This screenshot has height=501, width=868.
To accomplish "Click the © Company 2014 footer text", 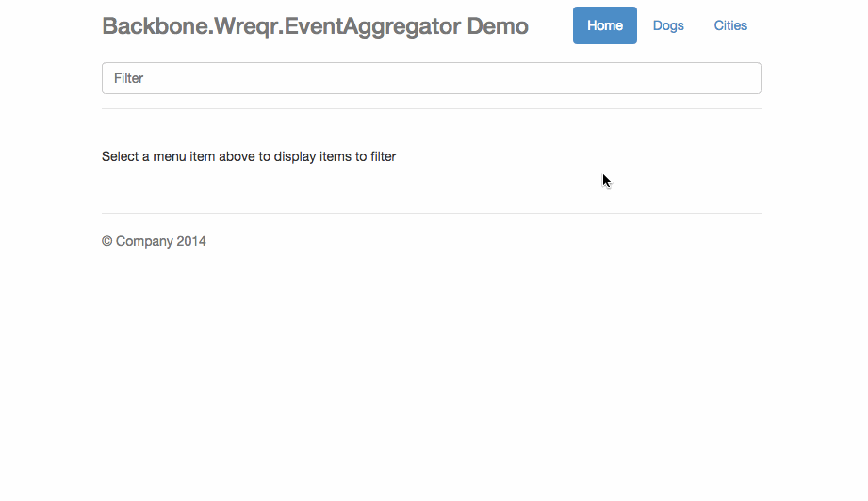I will tap(154, 241).
